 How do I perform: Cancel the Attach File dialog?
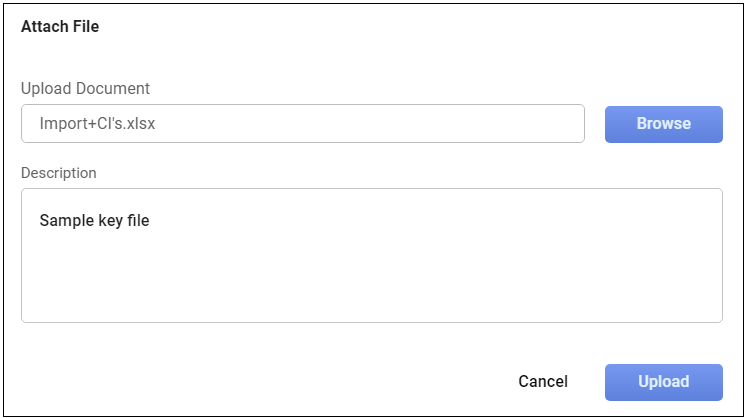pos(543,381)
